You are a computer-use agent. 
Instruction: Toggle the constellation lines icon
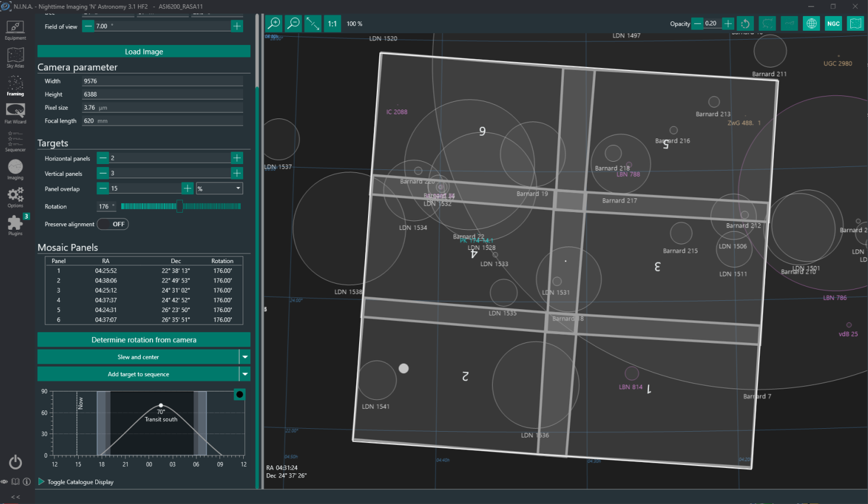click(789, 24)
